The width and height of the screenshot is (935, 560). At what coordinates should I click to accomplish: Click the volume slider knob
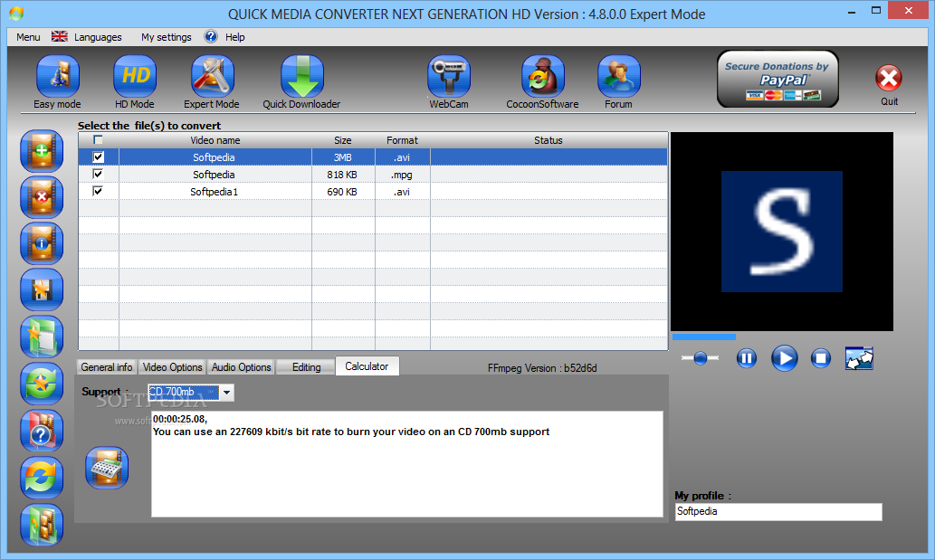coord(701,358)
